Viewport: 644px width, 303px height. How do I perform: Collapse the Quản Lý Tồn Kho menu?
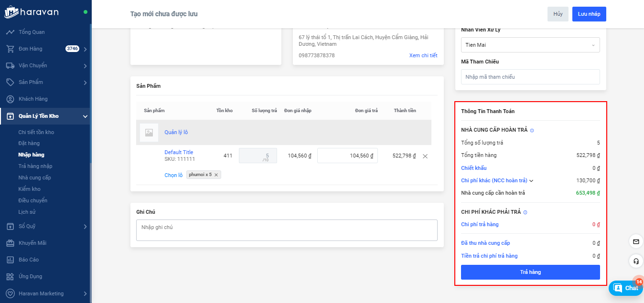point(85,116)
